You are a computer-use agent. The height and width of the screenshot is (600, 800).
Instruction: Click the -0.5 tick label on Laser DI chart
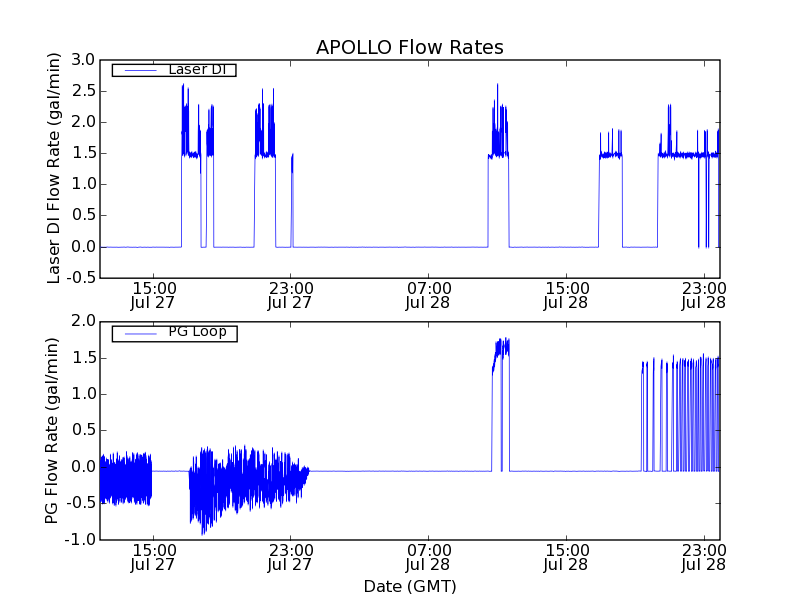point(81,278)
